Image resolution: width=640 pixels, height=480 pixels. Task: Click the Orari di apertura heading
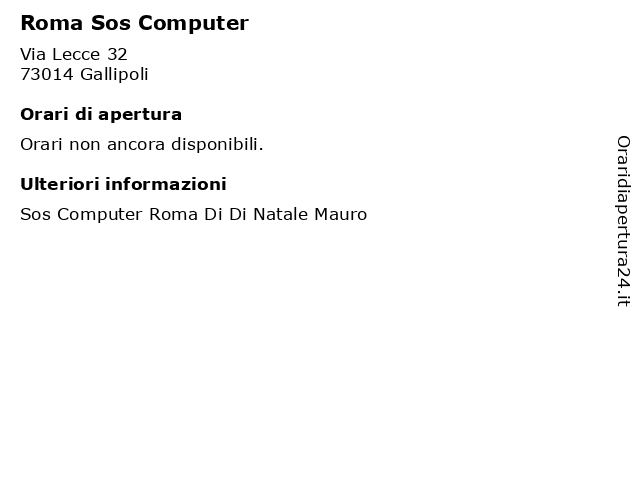(101, 115)
